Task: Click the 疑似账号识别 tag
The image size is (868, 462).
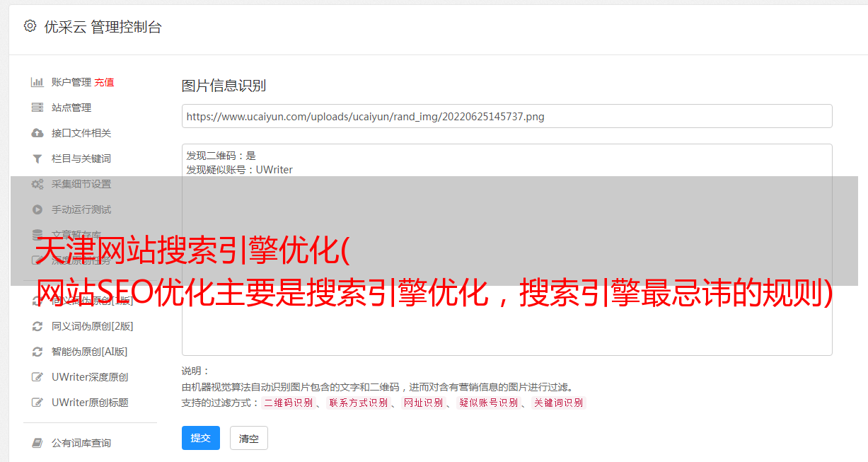Action: (x=489, y=403)
